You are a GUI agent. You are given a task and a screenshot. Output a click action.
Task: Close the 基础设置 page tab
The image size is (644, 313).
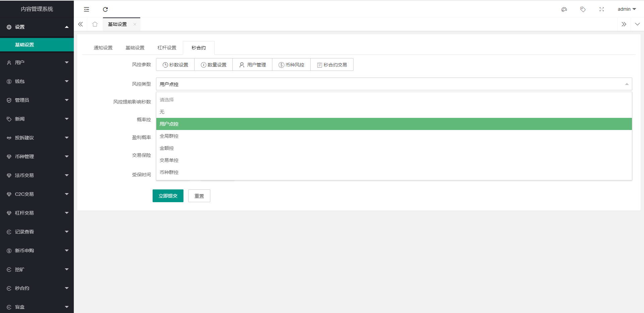[x=135, y=24]
